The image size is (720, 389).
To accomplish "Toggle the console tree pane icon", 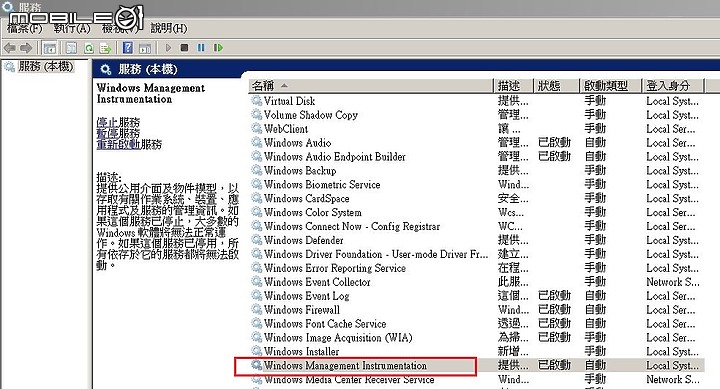I will click(x=49, y=48).
